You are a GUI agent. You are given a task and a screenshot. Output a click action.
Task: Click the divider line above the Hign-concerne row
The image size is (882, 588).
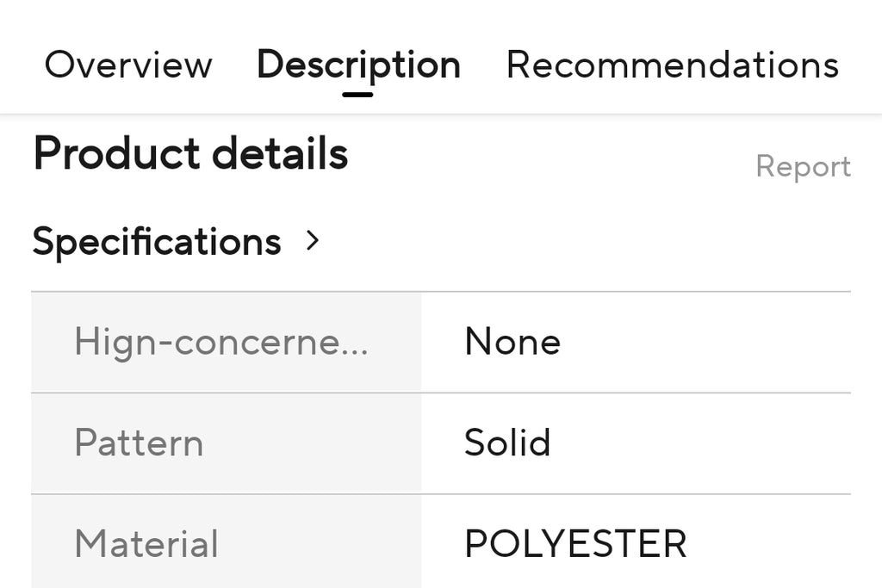441,292
